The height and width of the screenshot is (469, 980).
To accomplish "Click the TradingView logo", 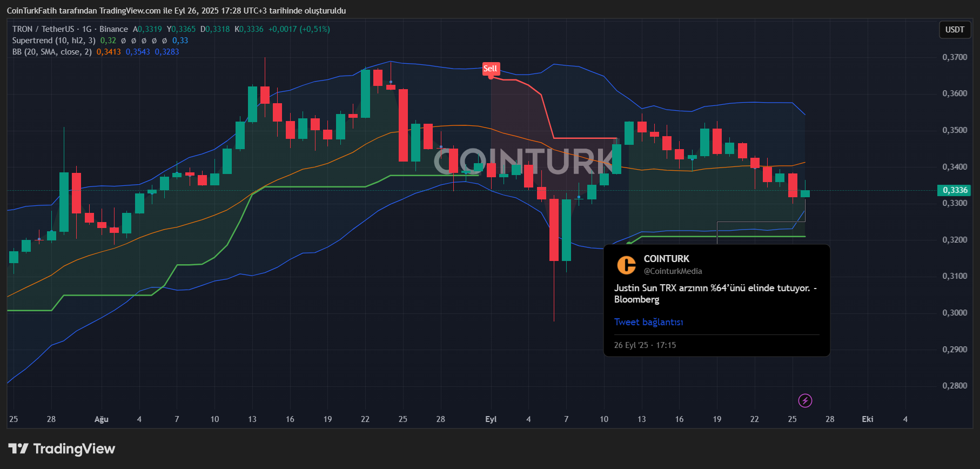I will pos(62,449).
